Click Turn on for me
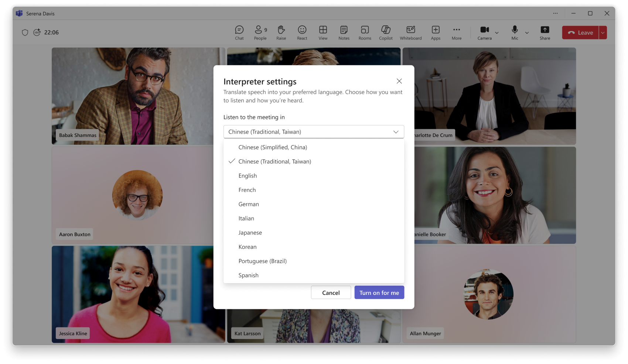 pos(379,293)
